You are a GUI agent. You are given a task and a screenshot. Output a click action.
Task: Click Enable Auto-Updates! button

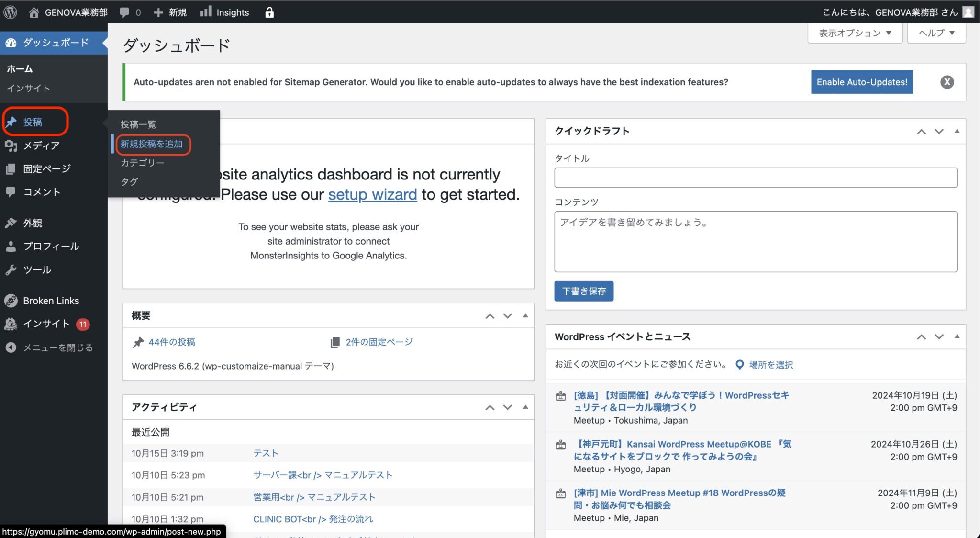click(861, 82)
